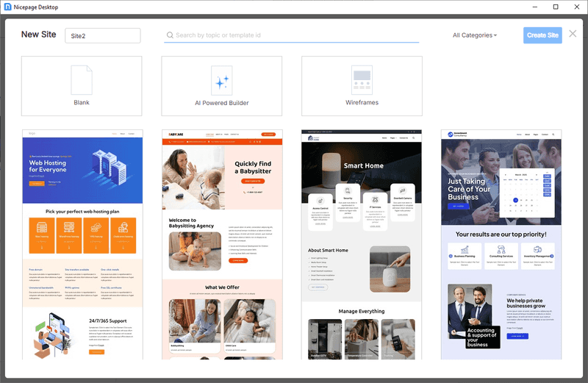Focus the Site2 site name field
588x383 pixels.
[x=103, y=35]
